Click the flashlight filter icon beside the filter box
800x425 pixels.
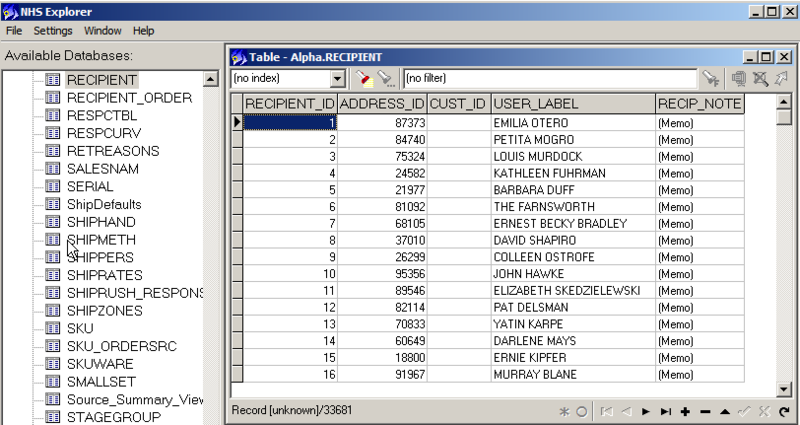point(710,79)
